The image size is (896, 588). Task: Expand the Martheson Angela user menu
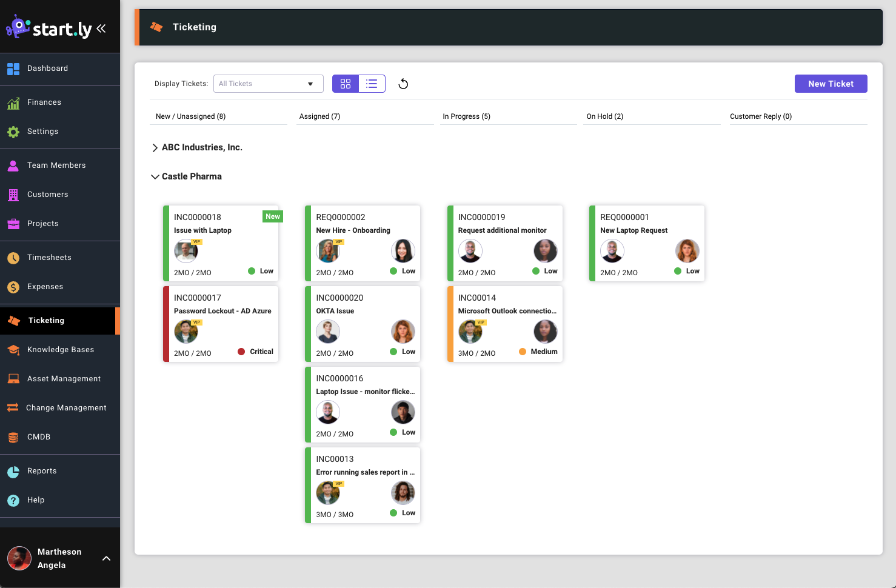(106, 558)
